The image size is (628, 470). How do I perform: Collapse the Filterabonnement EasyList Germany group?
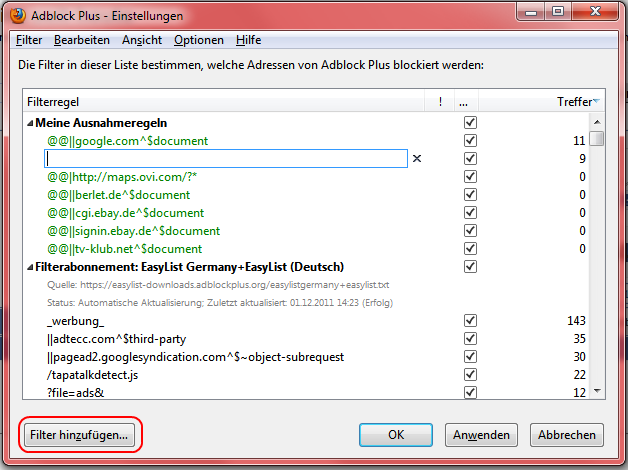pyautogui.click(x=30, y=267)
